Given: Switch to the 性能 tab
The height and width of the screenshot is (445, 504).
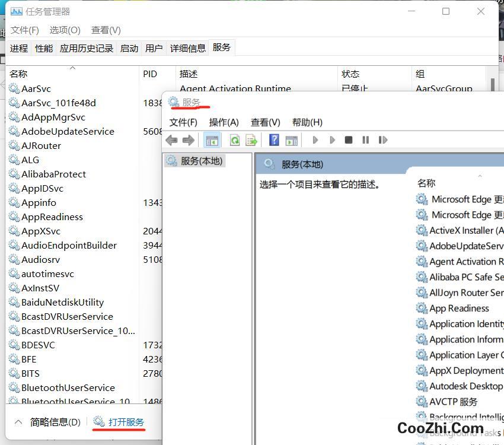Looking at the screenshot, I should [x=44, y=49].
